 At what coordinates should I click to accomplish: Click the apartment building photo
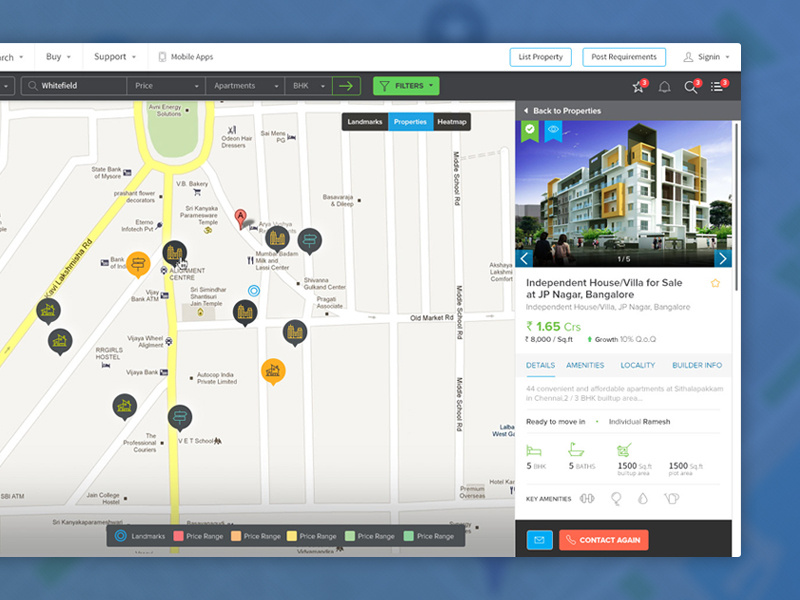pos(623,194)
